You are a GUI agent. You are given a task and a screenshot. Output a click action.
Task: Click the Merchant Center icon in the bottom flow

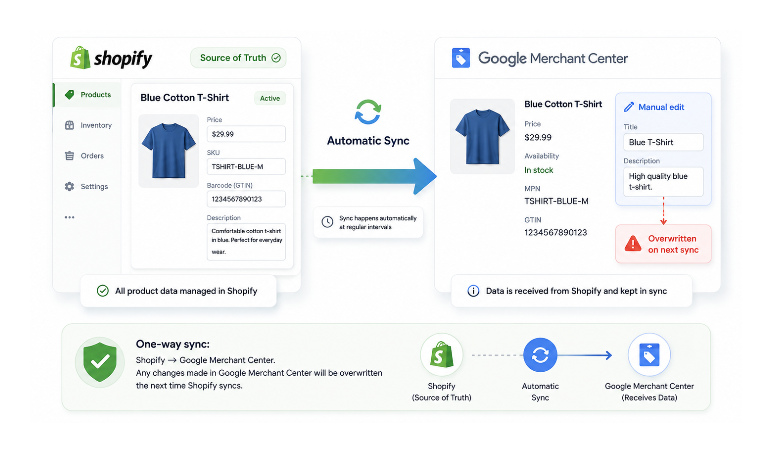tap(649, 355)
